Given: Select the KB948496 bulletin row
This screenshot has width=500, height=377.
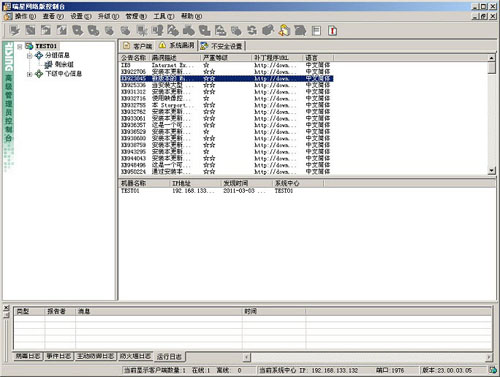Looking at the screenshot, I should point(227,165).
